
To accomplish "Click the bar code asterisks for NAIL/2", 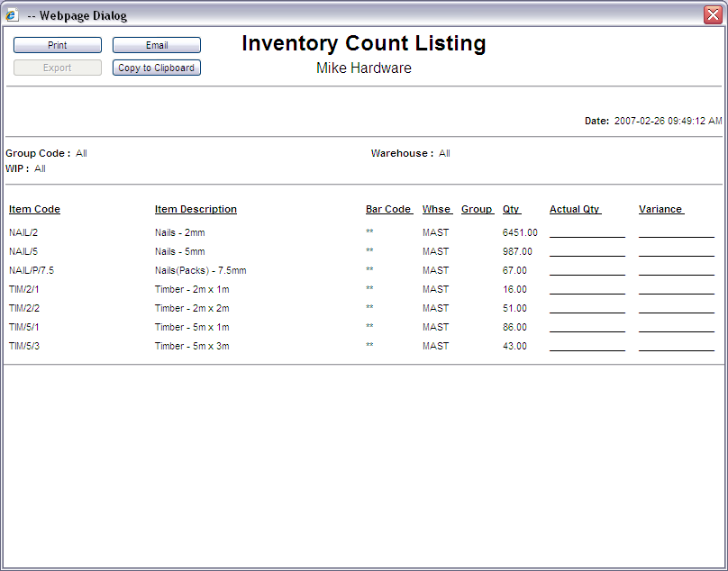I will tap(369, 232).
